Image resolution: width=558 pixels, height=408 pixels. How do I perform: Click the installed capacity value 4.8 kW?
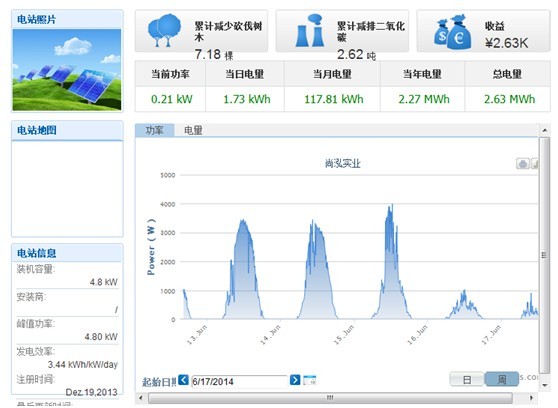(x=104, y=282)
